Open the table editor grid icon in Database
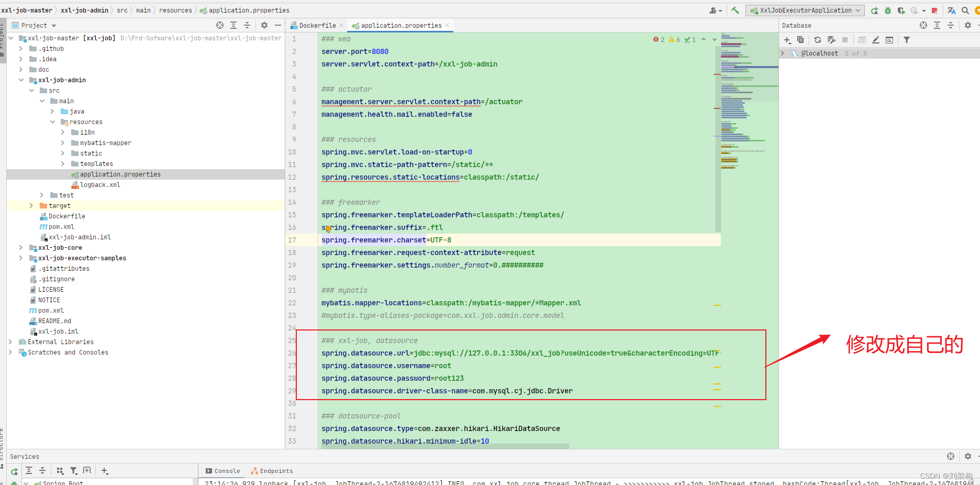Viewport: 980px width, 485px height. coord(862,40)
